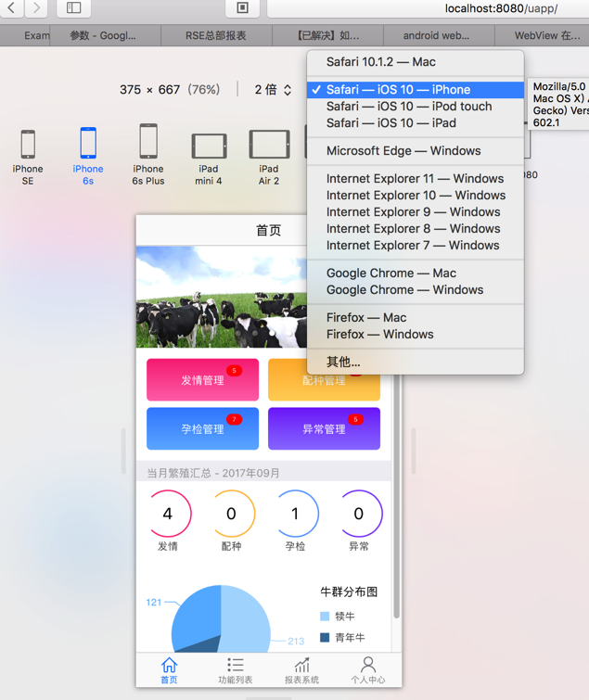Image resolution: width=589 pixels, height=700 pixels.
Task: Click the 牛群分布图 chart title
Action: 349,592
